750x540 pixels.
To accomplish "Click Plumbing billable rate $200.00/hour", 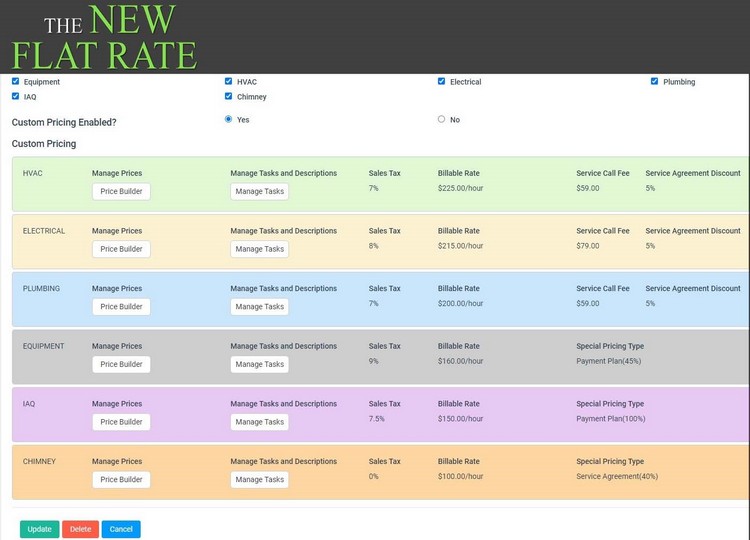I will 460,304.
